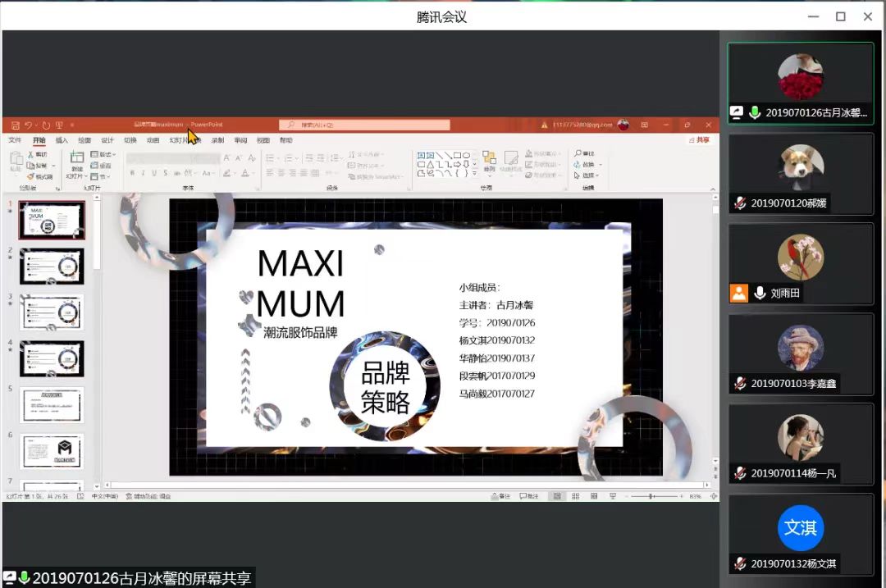This screenshot has height=588, width=886.
Task: Click the Underline icon on the ribbon
Action: (x=153, y=172)
